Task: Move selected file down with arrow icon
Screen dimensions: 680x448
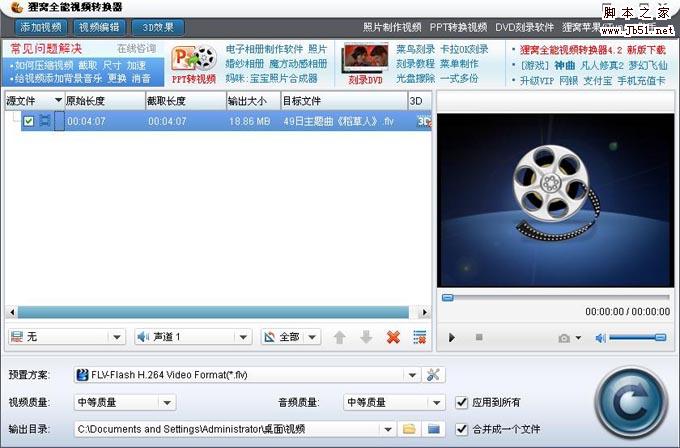Action: click(366, 337)
